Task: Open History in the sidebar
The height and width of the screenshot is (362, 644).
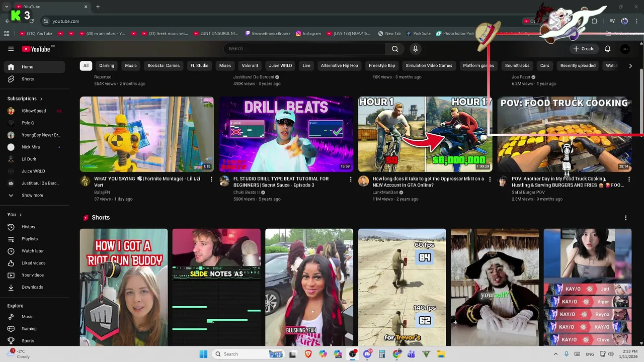Action: (x=33, y=227)
